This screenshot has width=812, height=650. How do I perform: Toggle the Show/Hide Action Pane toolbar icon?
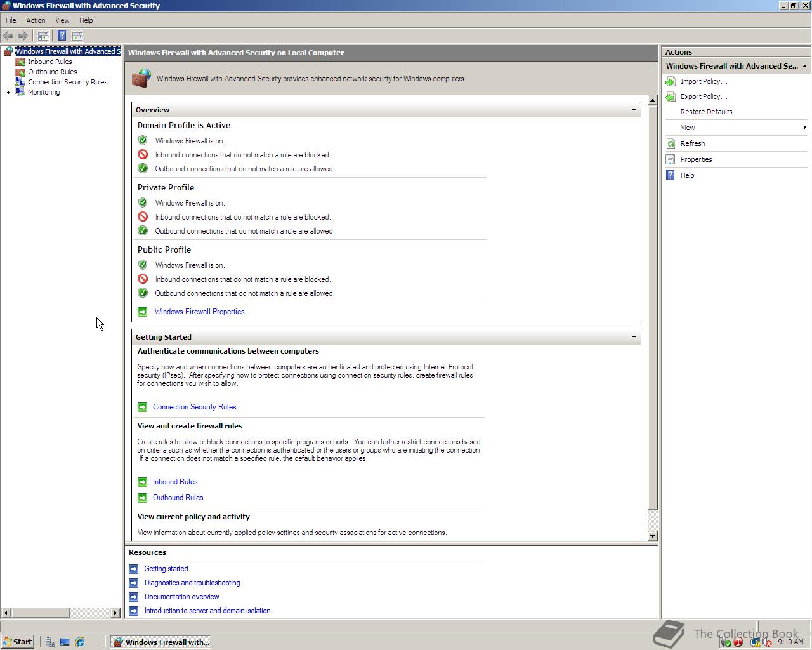(77, 36)
